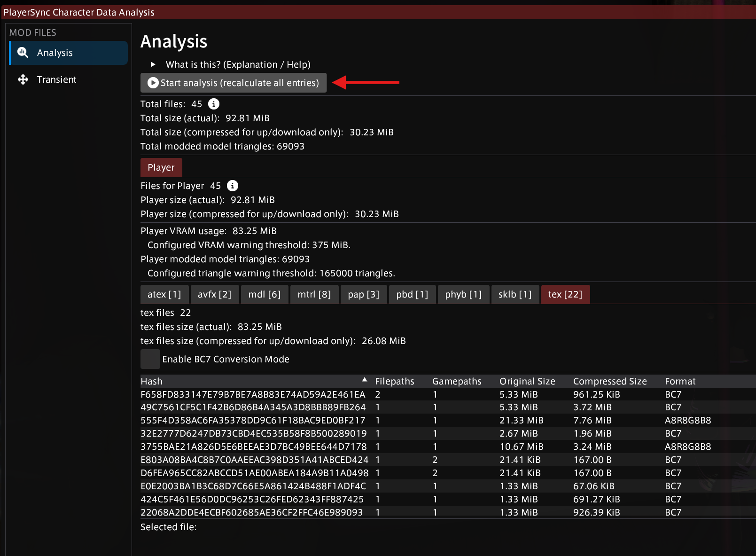Open the Transient sidebar page
Viewport: 756px width, 556px height.
click(x=56, y=79)
